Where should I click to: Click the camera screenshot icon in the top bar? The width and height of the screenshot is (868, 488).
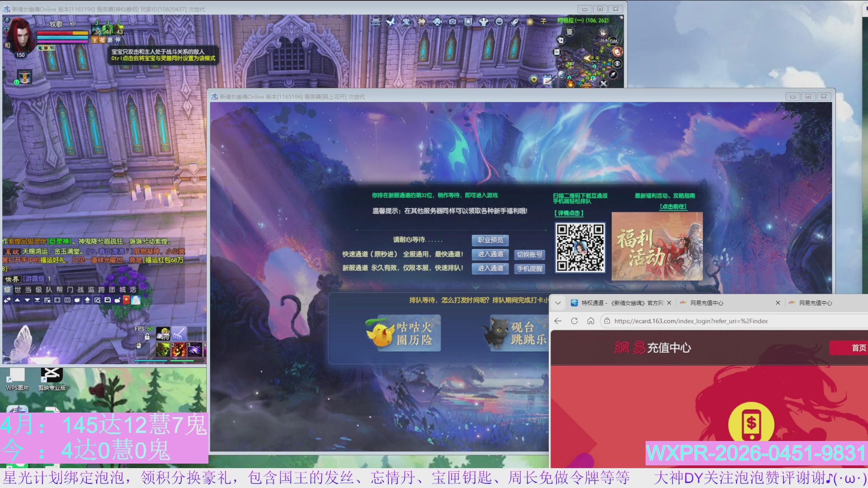click(453, 22)
